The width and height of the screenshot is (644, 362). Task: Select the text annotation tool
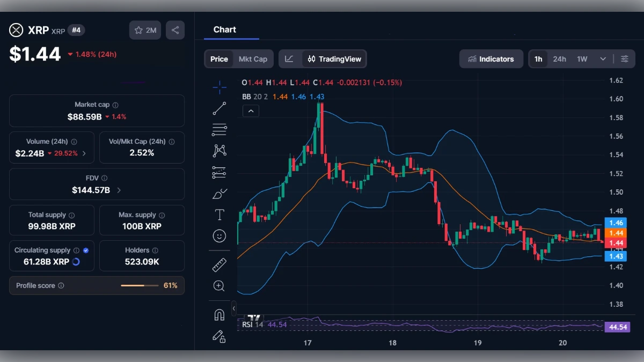[x=219, y=215]
